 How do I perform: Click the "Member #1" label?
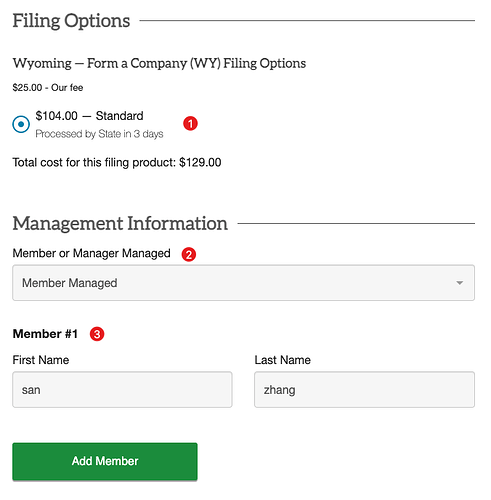45,334
